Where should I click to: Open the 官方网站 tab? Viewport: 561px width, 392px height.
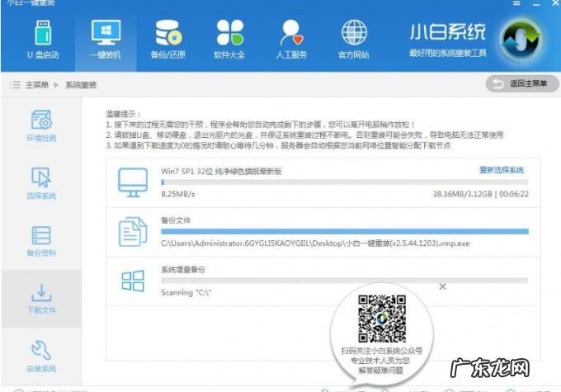tap(353, 39)
